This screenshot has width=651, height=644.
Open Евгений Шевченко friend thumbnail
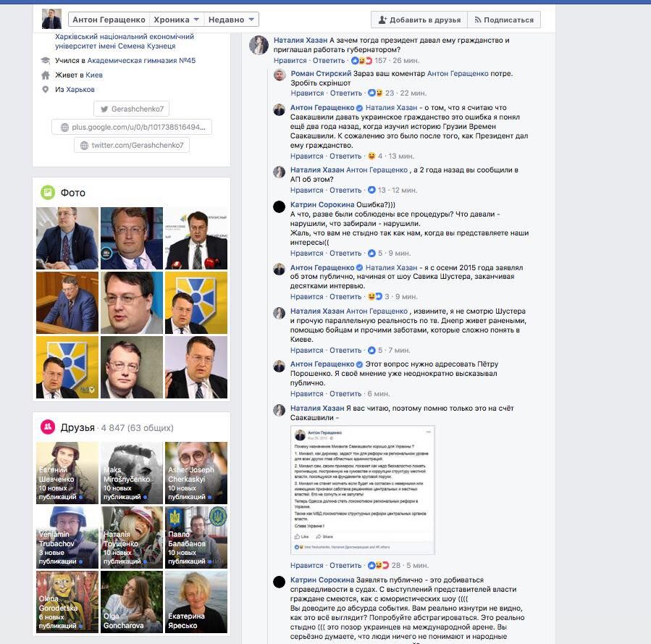[67, 473]
